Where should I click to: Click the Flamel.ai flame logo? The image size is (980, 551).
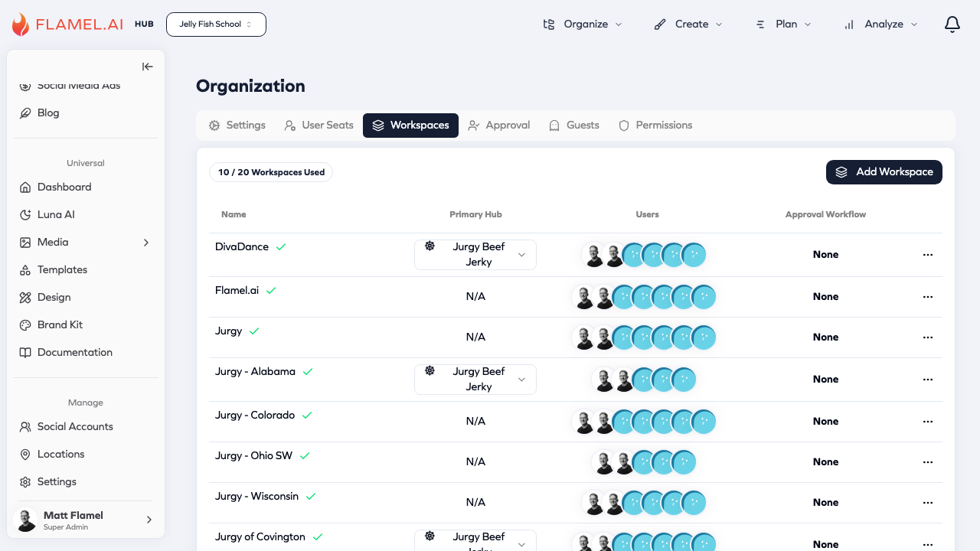pyautogui.click(x=21, y=24)
